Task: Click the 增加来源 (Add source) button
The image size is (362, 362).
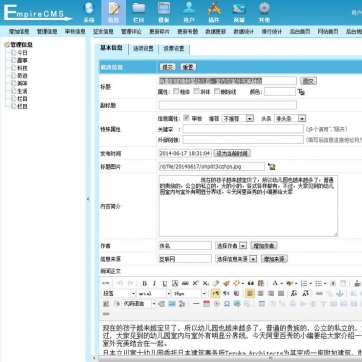Action: coord(274,259)
